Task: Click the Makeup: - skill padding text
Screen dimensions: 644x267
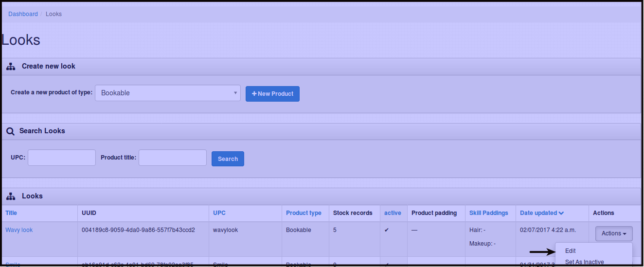Action: (x=483, y=243)
